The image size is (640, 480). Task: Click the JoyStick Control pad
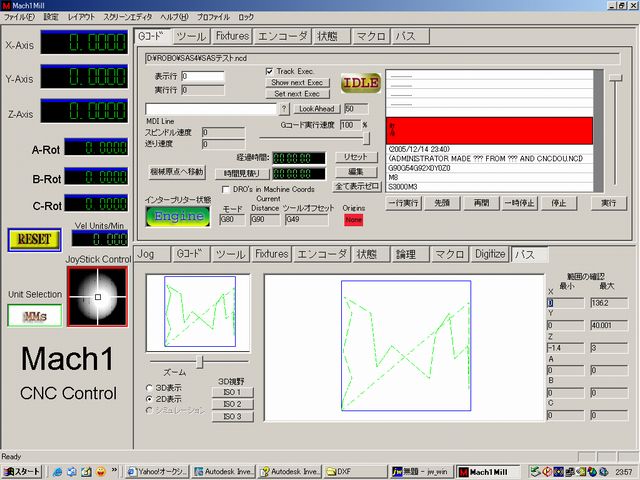tap(98, 297)
